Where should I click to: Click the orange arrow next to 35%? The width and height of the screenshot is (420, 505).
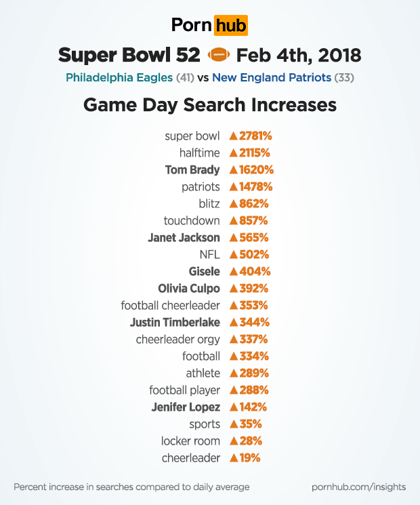[x=234, y=424]
